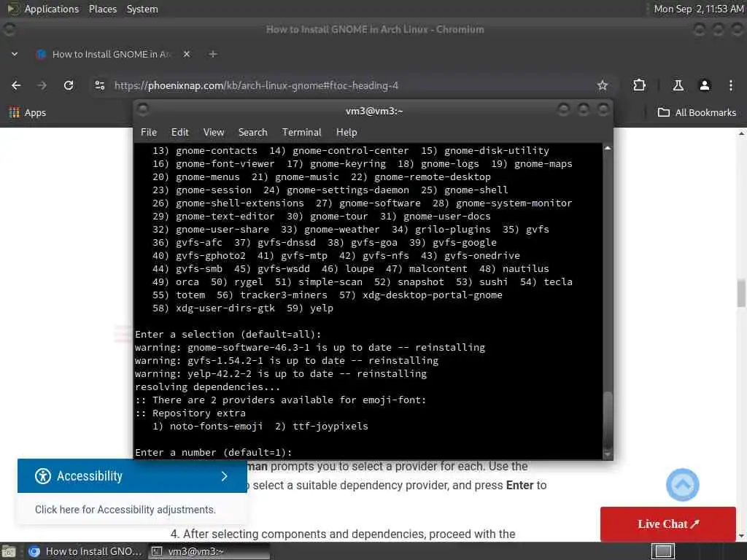747x560 pixels.
Task: Open the terminal Help menu
Action: point(347,132)
